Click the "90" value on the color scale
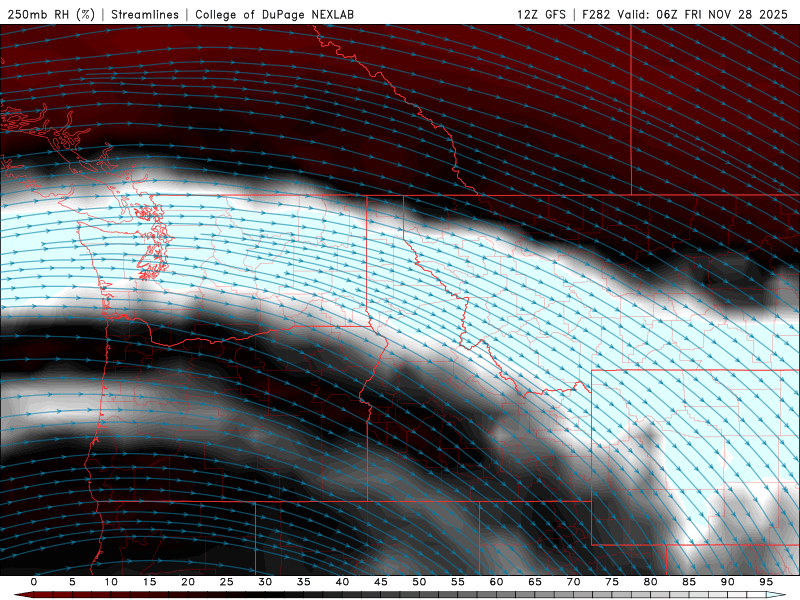The width and height of the screenshot is (800, 600). 727,582
